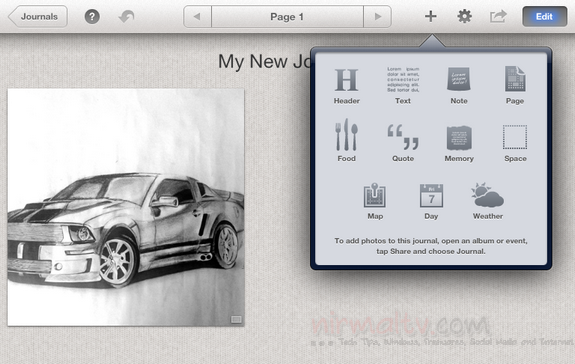This screenshot has height=364, width=575.
Task: Insert the Day calendar element
Action: [x=431, y=201]
